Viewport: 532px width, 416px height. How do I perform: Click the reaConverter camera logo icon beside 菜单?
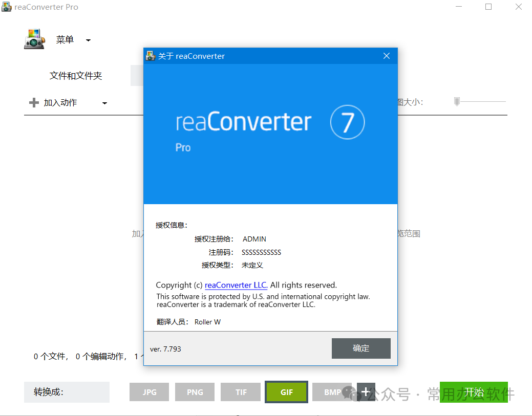[x=34, y=39]
